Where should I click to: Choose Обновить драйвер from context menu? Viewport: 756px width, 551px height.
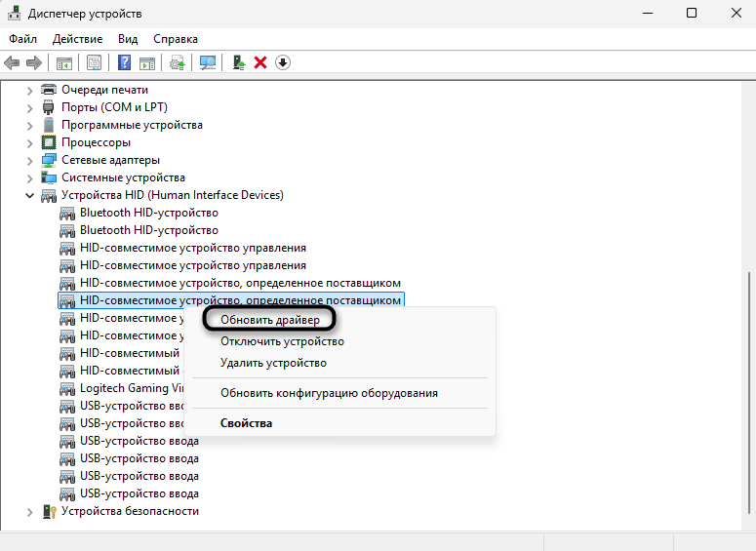tap(270, 320)
